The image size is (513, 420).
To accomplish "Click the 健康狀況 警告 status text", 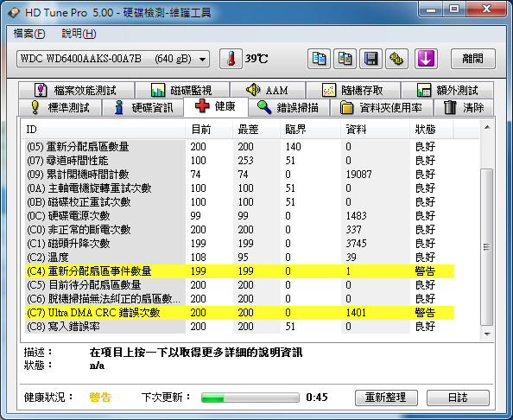I will (x=100, y=398).
